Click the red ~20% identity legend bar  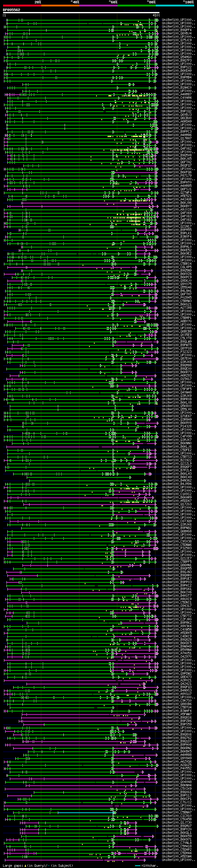(x=22, y=6)
